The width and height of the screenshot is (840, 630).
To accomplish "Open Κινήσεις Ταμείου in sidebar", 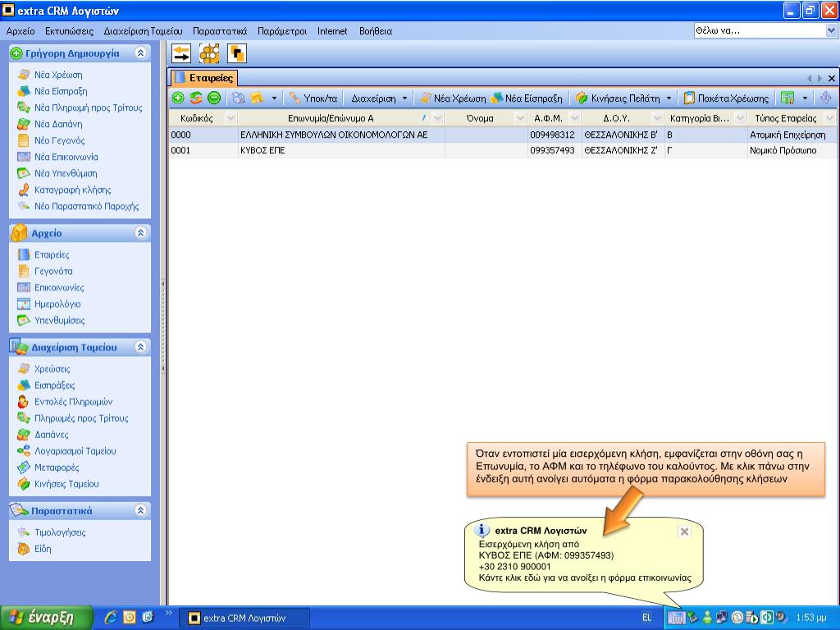I will pos(66,484).
